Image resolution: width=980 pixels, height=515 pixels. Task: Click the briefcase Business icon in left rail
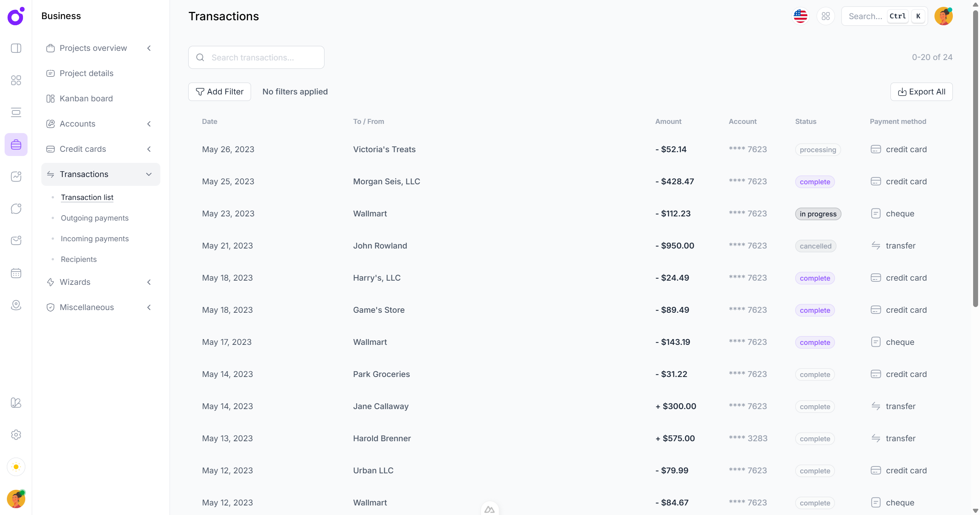(16, 145)
